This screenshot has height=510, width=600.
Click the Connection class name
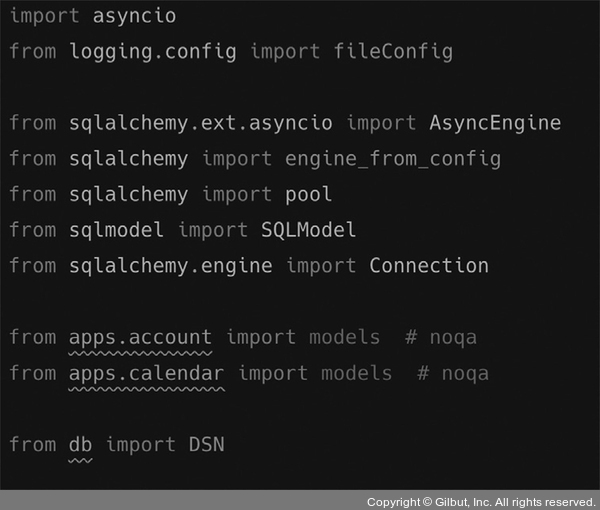pos(429,266)
